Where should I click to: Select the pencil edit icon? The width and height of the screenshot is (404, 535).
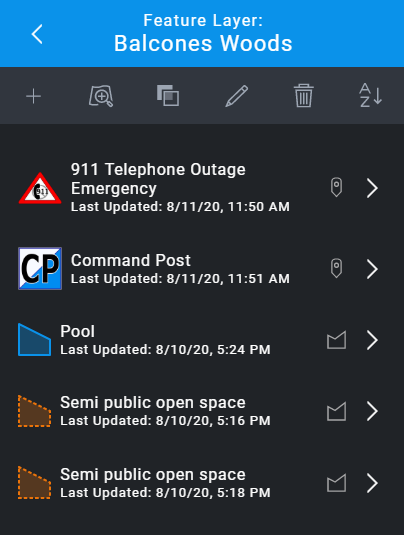coord(236,96)
